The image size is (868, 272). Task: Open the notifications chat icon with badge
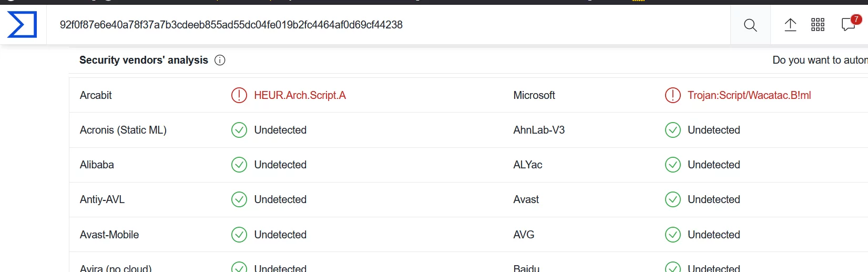[851, 23]
